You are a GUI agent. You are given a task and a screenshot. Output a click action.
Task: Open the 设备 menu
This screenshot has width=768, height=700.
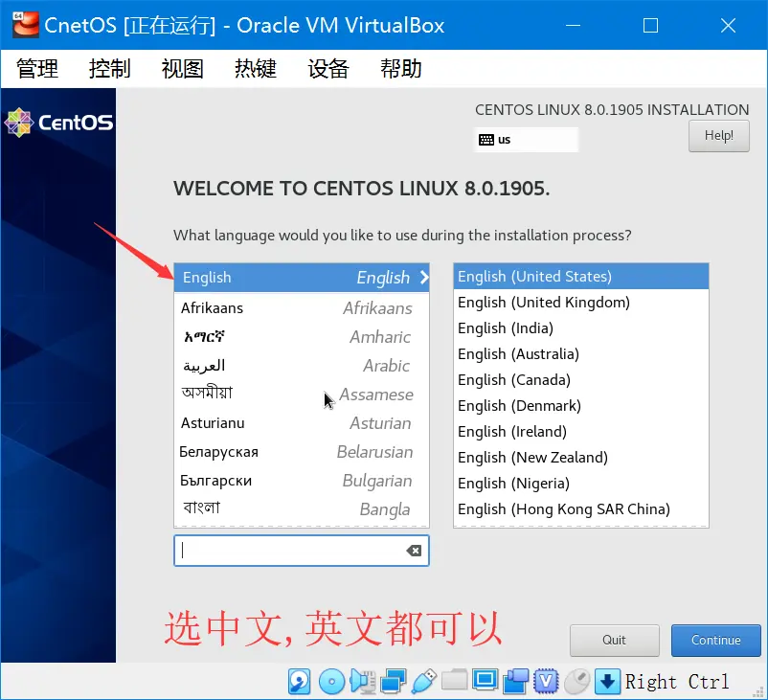pyautogui.click(x=328, y=68)
